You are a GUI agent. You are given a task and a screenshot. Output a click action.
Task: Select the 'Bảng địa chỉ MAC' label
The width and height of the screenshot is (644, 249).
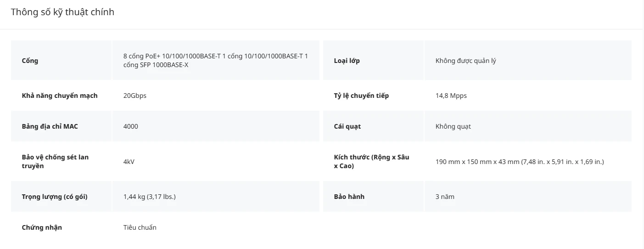(x=50, y=126)
